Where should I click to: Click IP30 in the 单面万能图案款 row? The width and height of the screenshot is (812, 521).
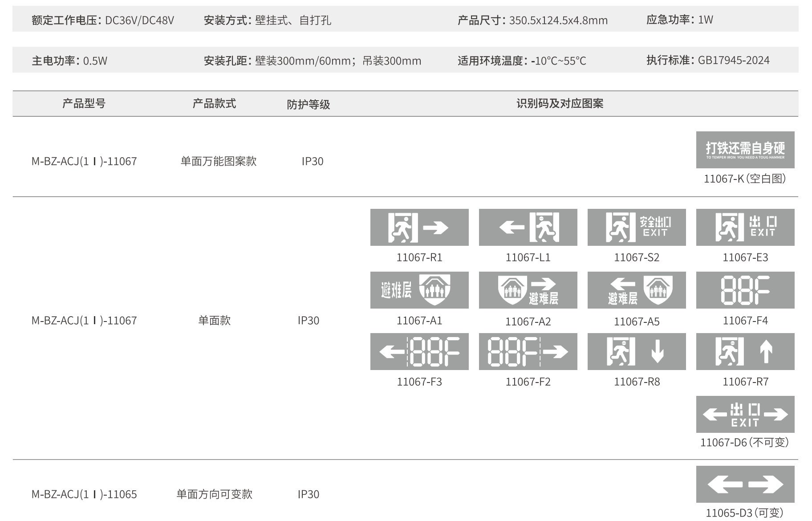(x=313, y=161)
